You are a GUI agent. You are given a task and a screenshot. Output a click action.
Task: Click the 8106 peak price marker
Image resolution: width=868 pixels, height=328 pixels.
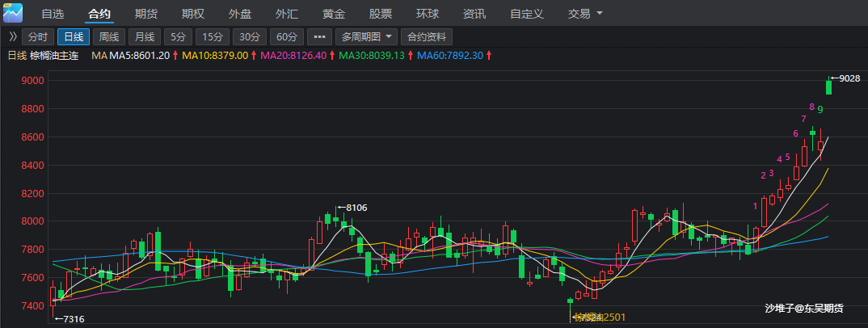click(352, 208)
